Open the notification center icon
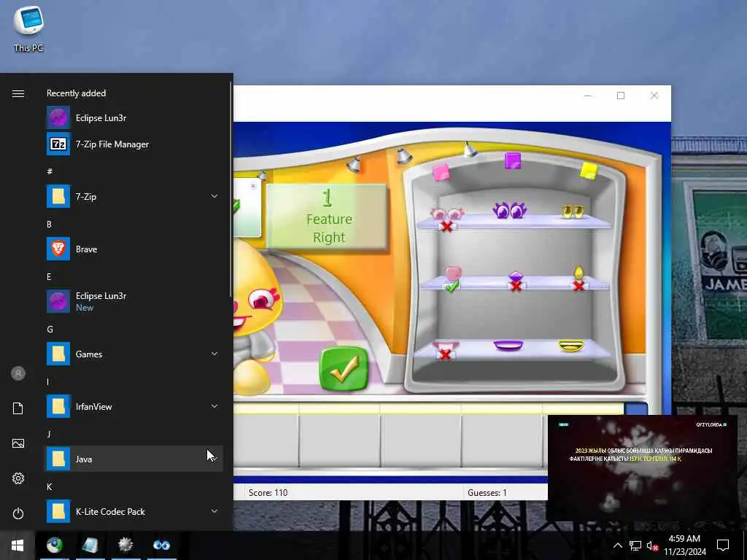 click(x=723, y=545)
